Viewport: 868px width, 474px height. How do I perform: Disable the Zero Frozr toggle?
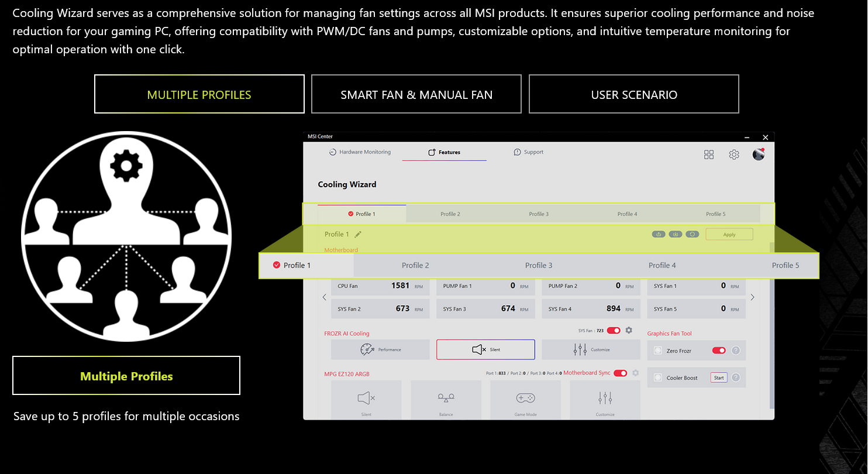[718, 351]
